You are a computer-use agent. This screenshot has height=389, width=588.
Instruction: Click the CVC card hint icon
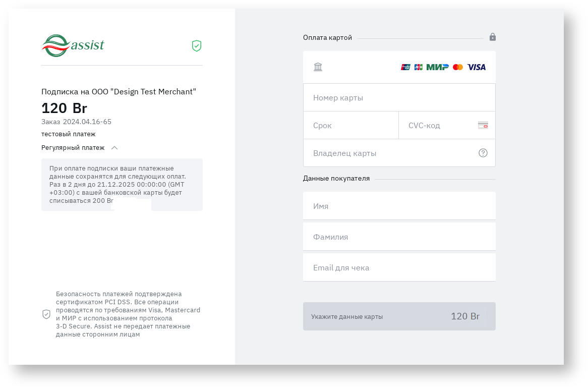(x=483, y=125)
